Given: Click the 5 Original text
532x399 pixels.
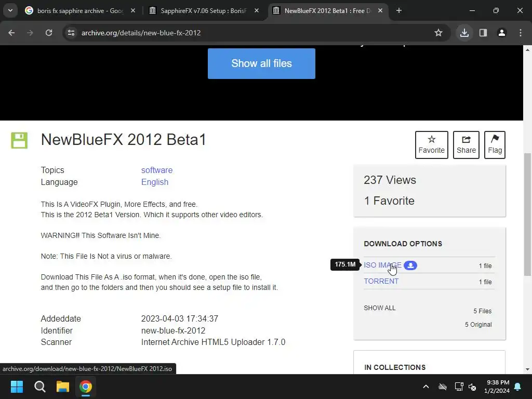Looking at the screenshot, I should coord(478,324).
